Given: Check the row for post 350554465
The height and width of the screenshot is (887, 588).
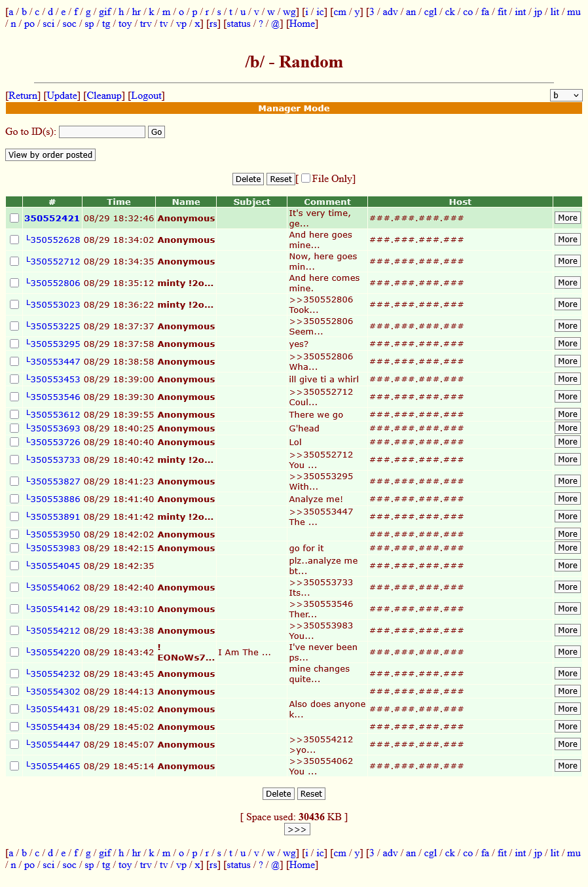Looking at the screenshot, I should 14,766.
